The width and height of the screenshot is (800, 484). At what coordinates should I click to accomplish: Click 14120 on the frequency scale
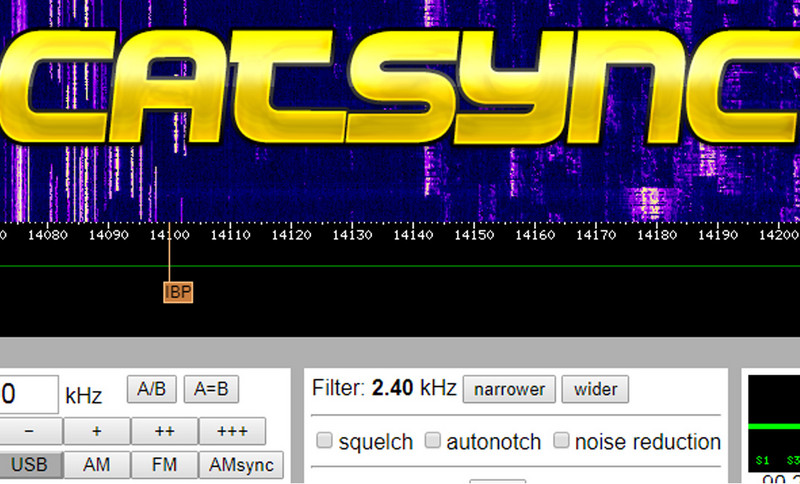[x=291, y=235]
